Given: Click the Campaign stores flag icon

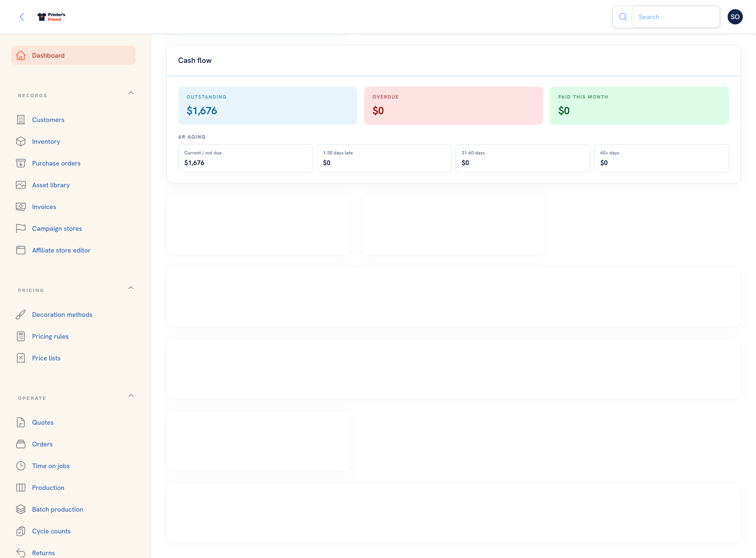Looking at the screenshot, I should point(21,228).
